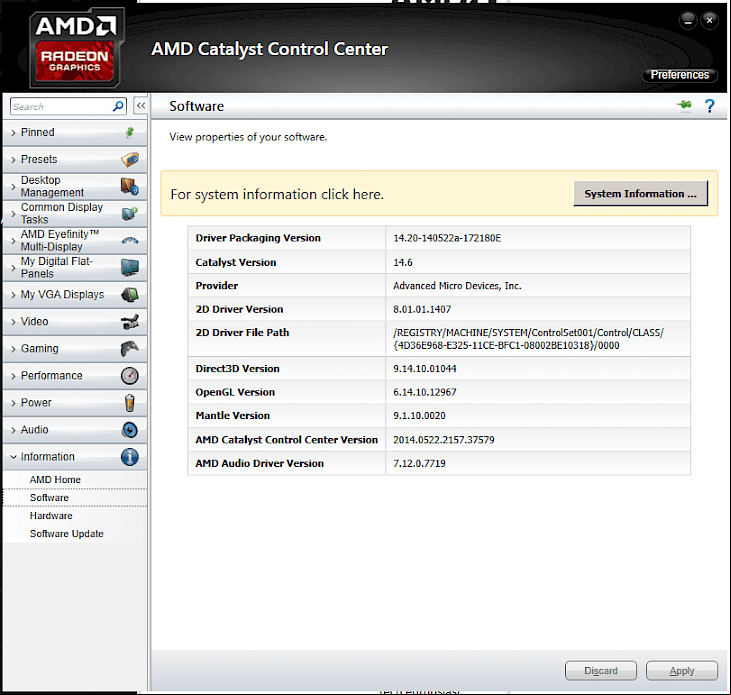Screen dimensions: 731x695
Task: Click the Control Center Version value 2014.0522.2157.37579
Action: click(x=444, y=440)
